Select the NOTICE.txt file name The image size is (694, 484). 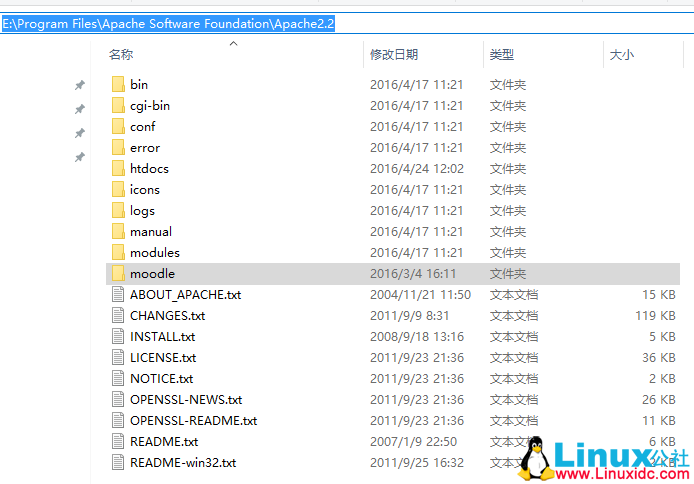tap(162, 379)
